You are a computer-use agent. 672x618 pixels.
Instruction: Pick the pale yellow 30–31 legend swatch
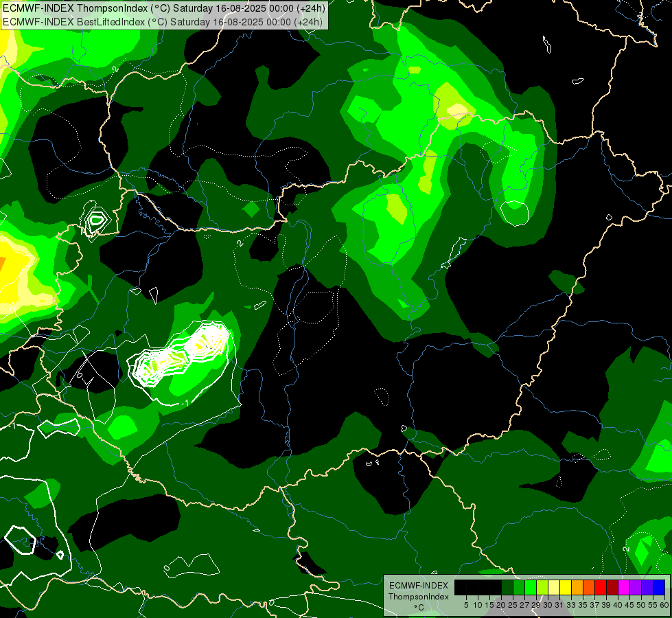tap(554, 587)
